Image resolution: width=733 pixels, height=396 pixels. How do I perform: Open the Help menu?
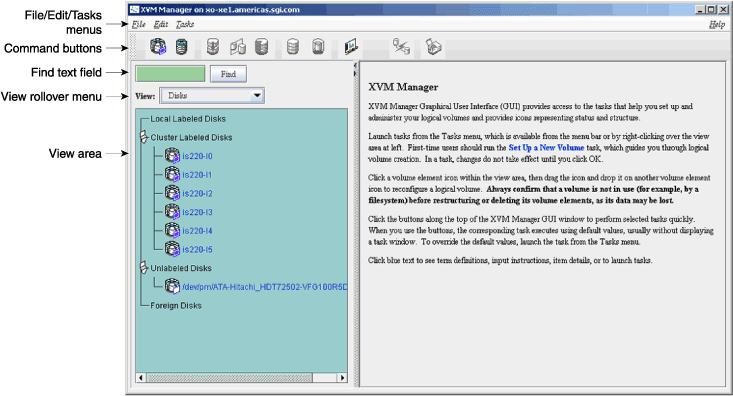[717, 24]
